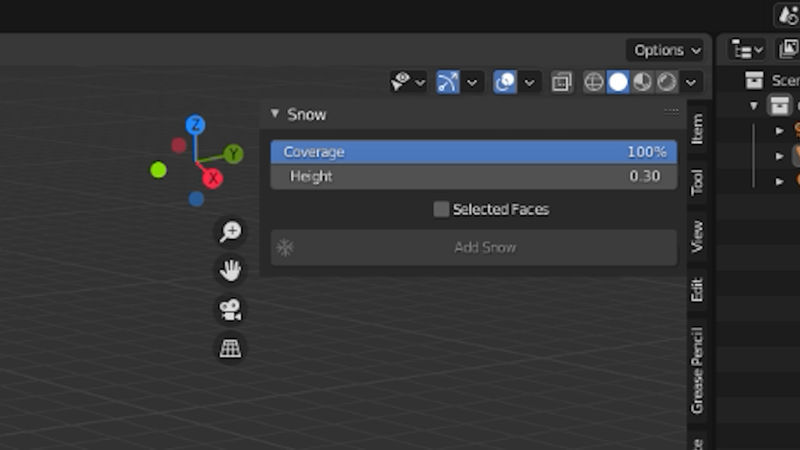800x450 pixels.
Task: Toggle the show overlays button
Action: click(x=505, y=82)
